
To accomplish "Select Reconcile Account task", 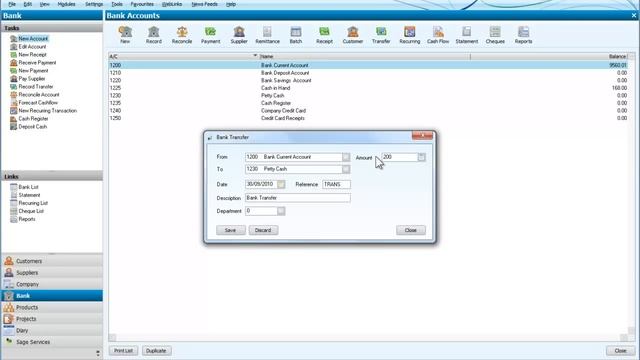I will pos(39,95).
